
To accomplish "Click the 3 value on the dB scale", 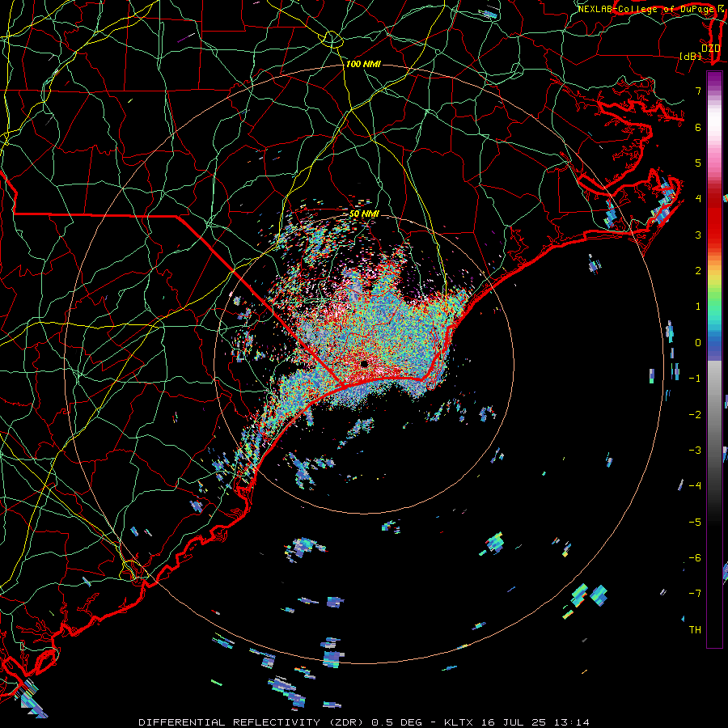I will tap(698, 235).
